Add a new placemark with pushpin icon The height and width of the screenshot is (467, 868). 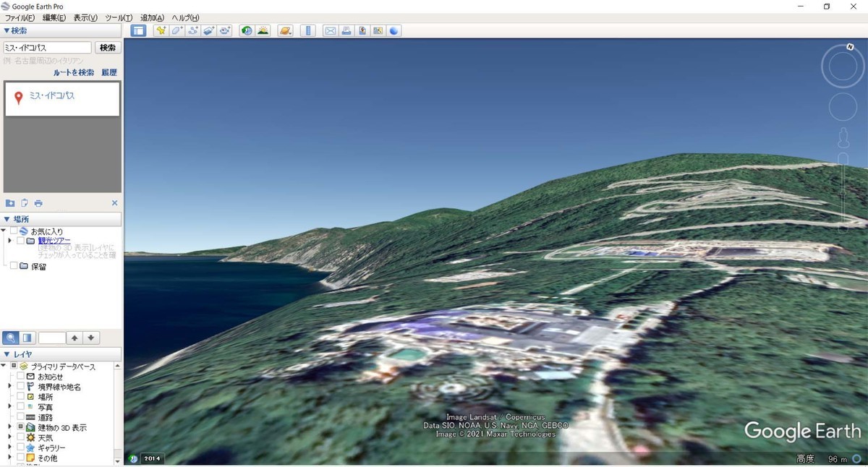pos(161,30)
